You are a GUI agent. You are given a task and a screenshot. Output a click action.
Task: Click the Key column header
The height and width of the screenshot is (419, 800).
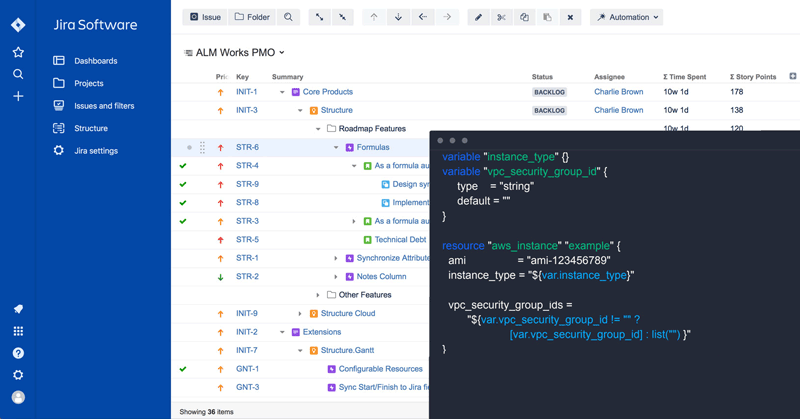(242, 77)
